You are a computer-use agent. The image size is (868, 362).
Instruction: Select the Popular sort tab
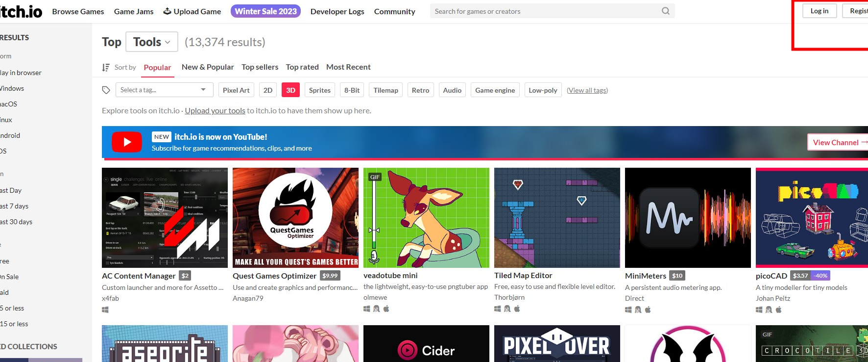(x=157, y=67)
